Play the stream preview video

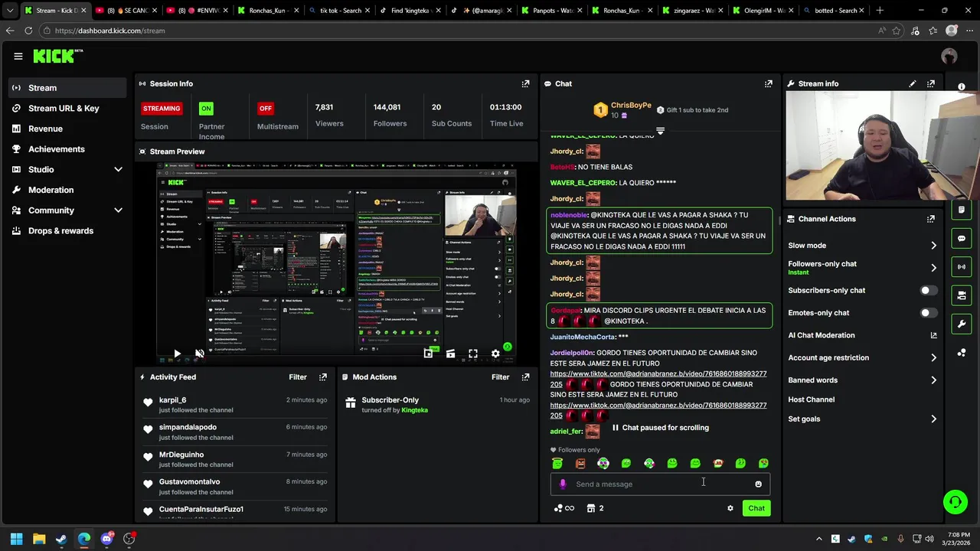177,354
